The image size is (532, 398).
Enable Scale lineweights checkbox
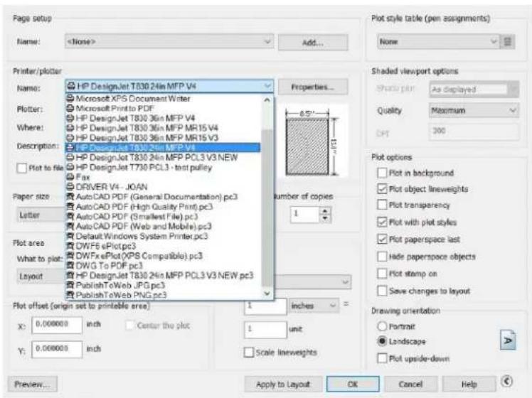click(249, 353)
